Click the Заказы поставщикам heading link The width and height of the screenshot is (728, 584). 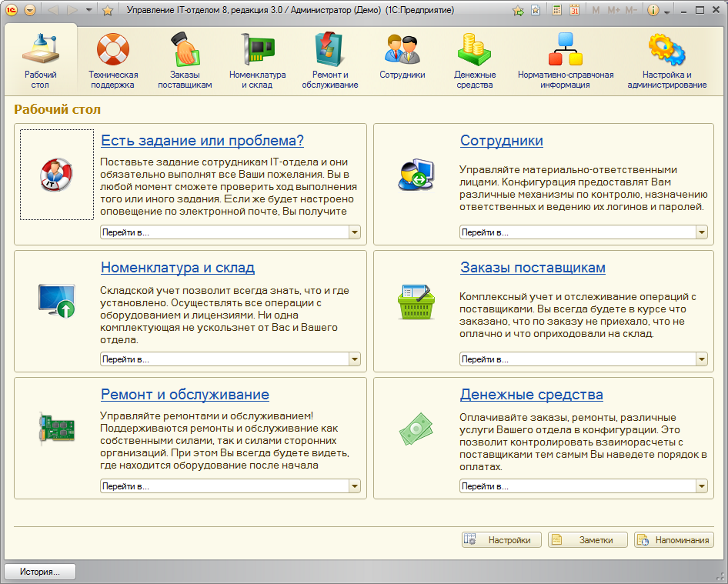(x=533, y=268)
